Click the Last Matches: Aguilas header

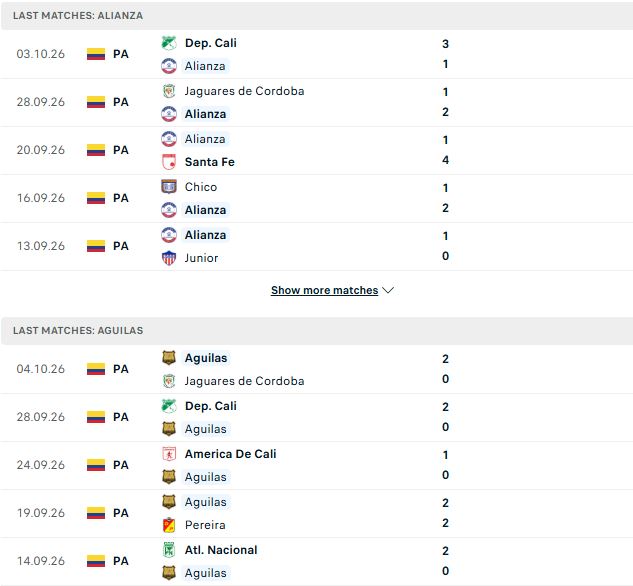316,331
